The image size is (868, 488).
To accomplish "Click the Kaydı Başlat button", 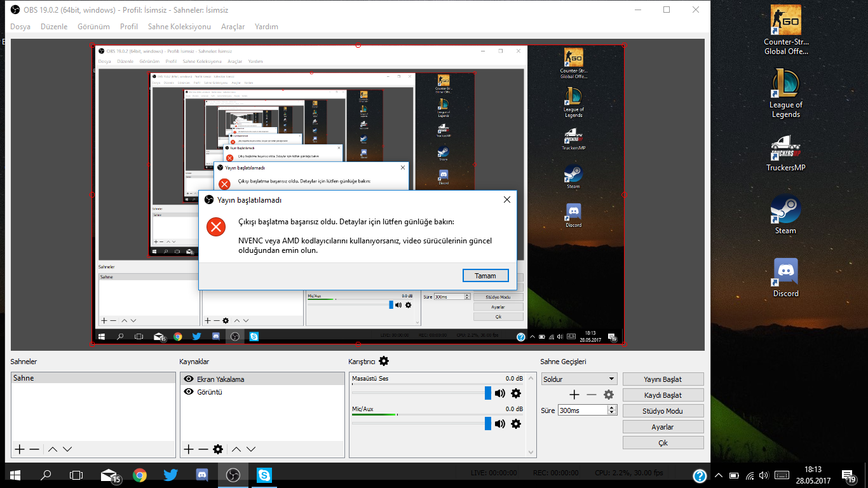I will [x=663, y=395].
